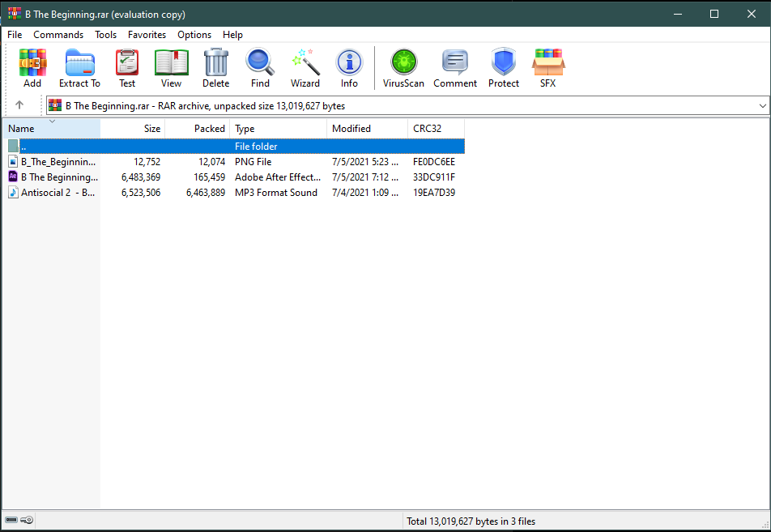Click the MP3 file icon for Antisocial 2
The height and width of the screenshot is (532, 771).
point(13,192)
